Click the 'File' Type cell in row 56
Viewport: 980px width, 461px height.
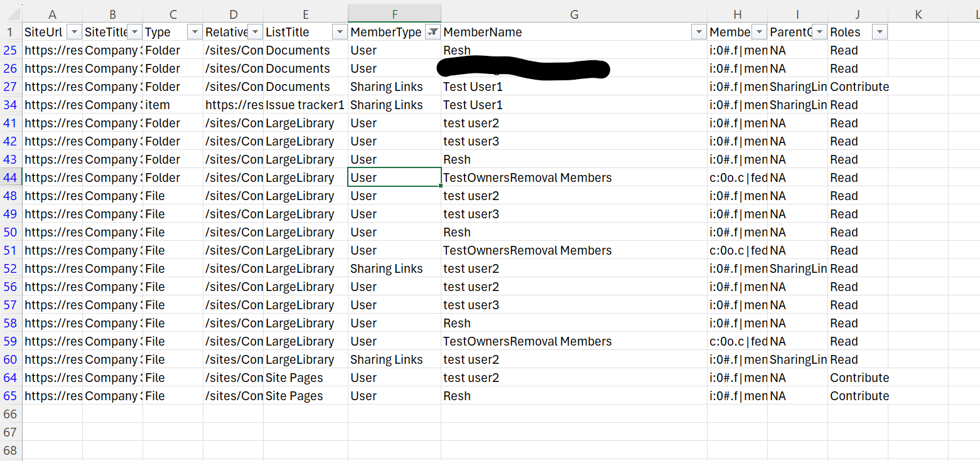173,287
